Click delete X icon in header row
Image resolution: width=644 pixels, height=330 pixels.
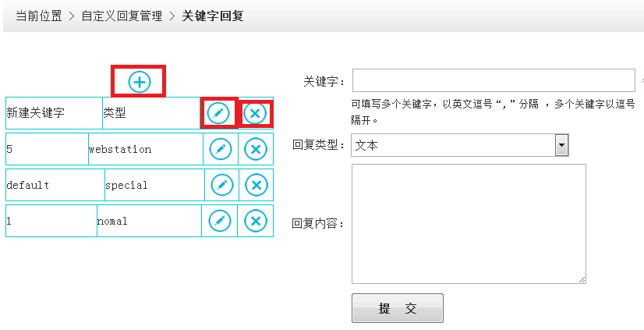(x=255, y=114)
